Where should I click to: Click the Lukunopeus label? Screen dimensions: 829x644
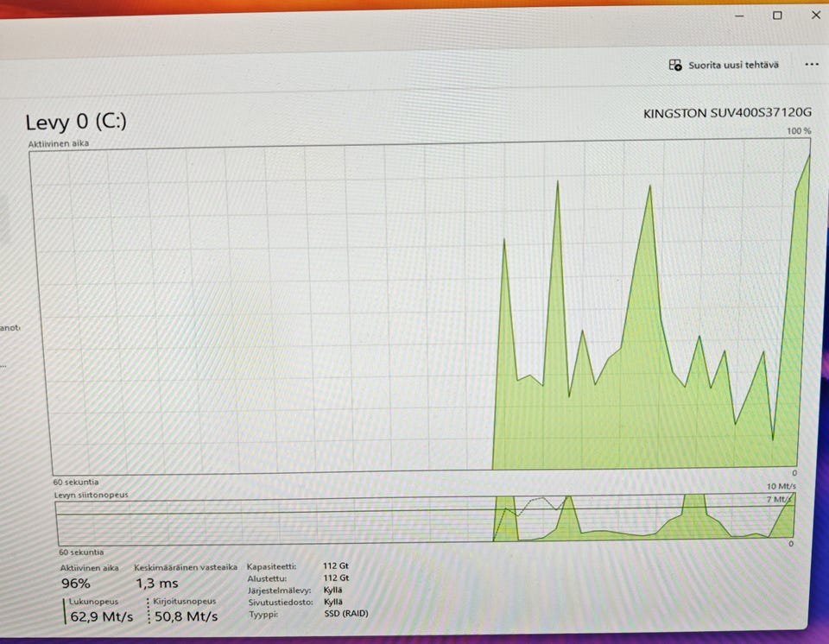pyautogui.click(x=93, y=601)
